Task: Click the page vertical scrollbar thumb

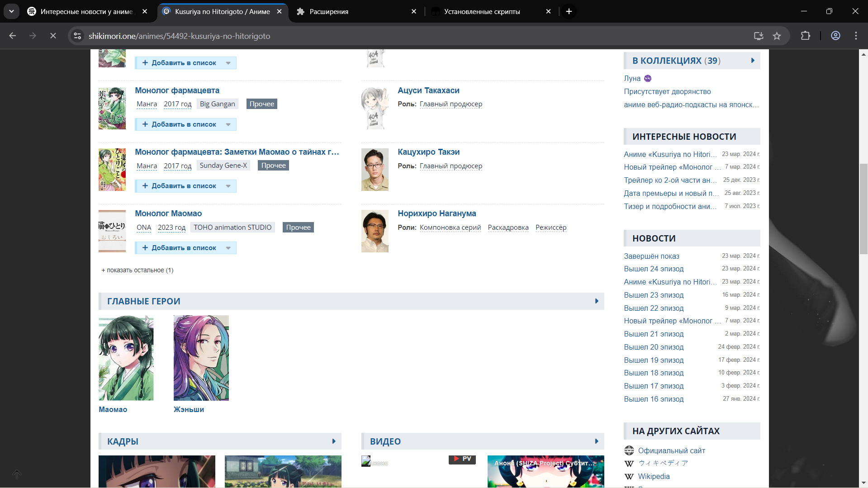Action: (863, 208)
